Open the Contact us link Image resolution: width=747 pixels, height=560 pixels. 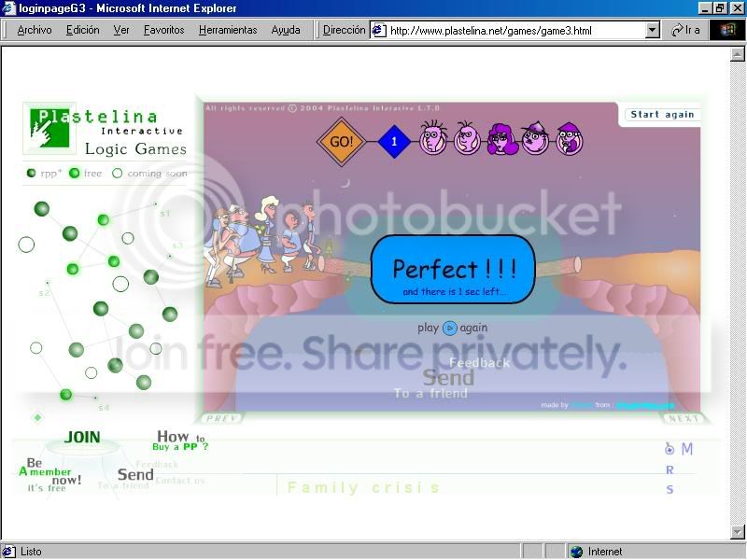tap(179, 481)
